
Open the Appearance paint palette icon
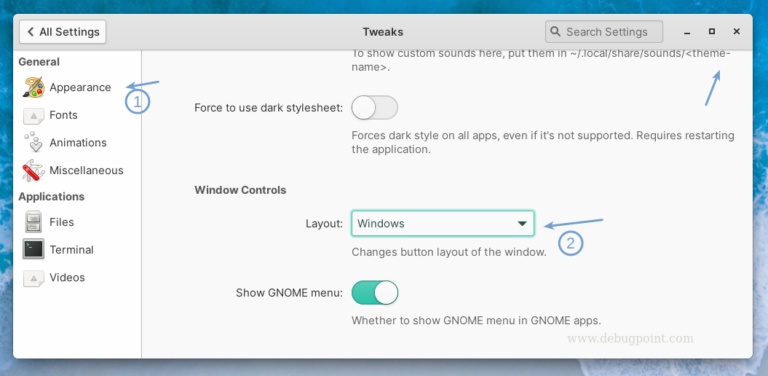coord(33,88)
